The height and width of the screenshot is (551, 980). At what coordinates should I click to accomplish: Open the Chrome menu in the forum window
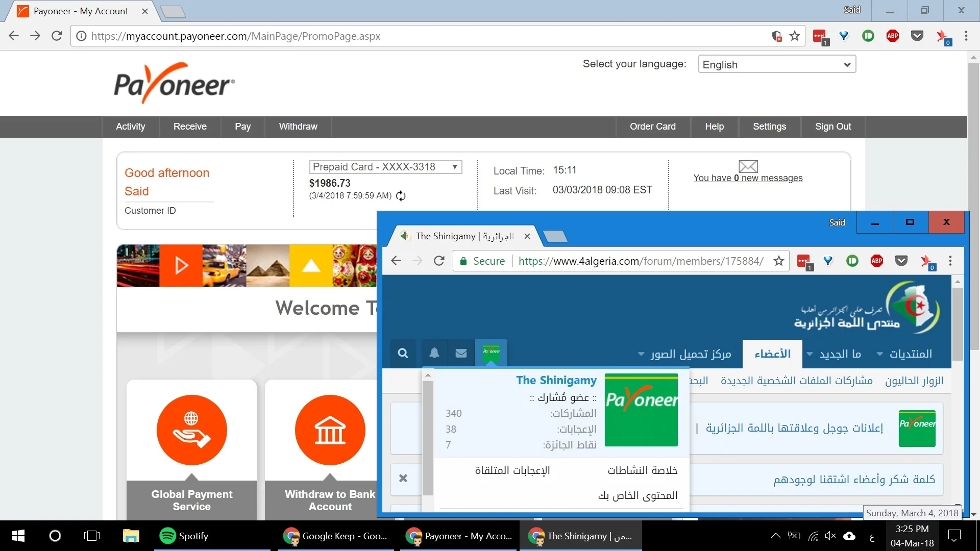(950, 261)
